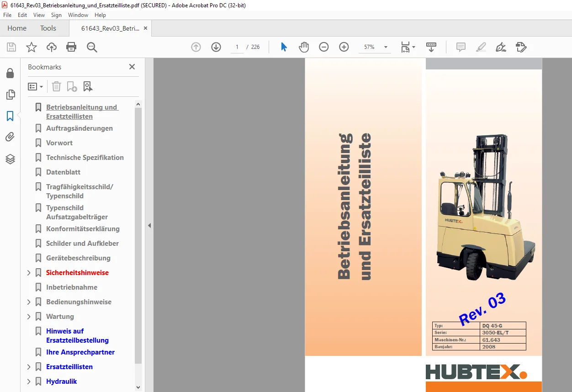Activate the Hand pan tool
Viewport: 572px width, 392px height.
[x=304, y=47]
